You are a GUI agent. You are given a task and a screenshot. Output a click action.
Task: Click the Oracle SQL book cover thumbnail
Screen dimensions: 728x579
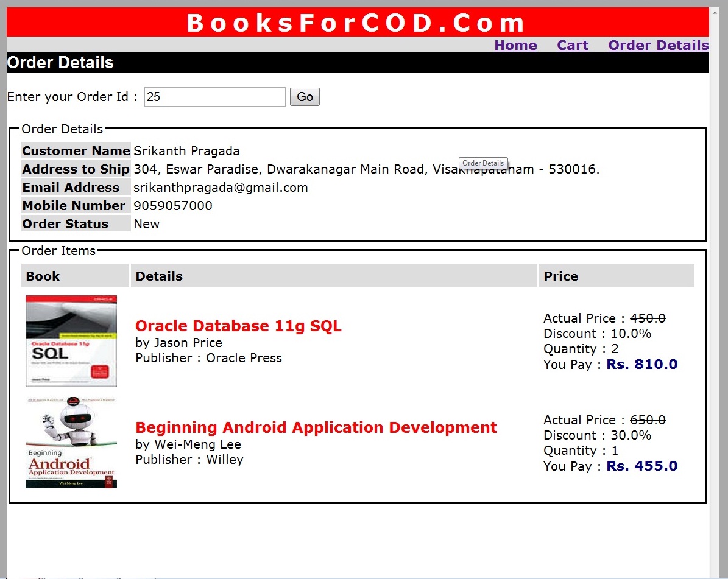pos(71,340)
